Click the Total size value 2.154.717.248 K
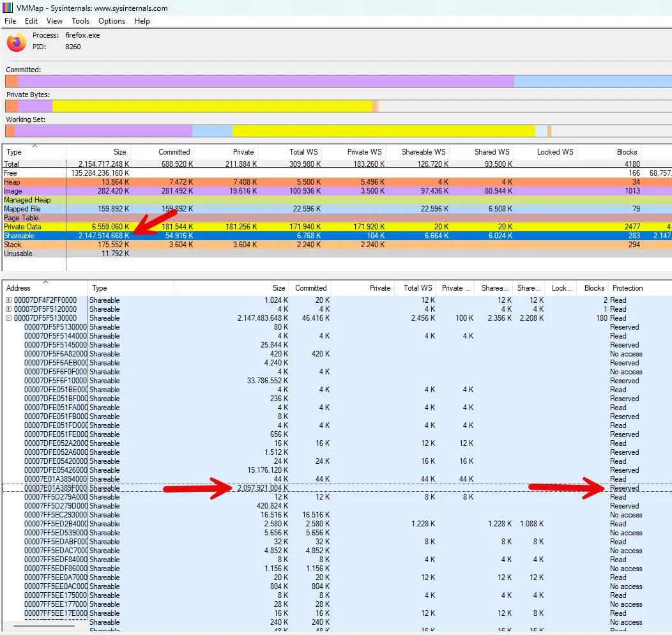This screenshot has height=635, width=672. pyautogui.click(x=103, y=164)
